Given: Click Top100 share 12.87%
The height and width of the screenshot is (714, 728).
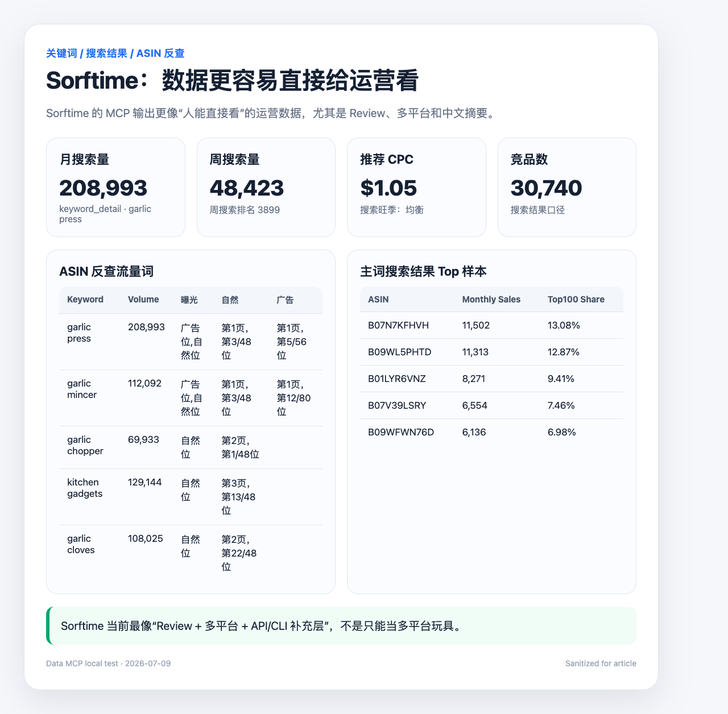Looking at the screenshot, I should click(x=564, y=352).
